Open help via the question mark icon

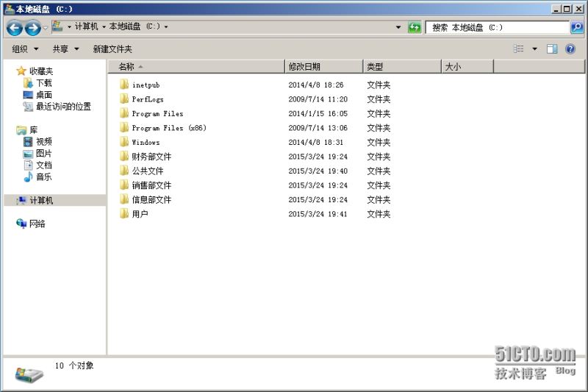(x=570, y=49)
